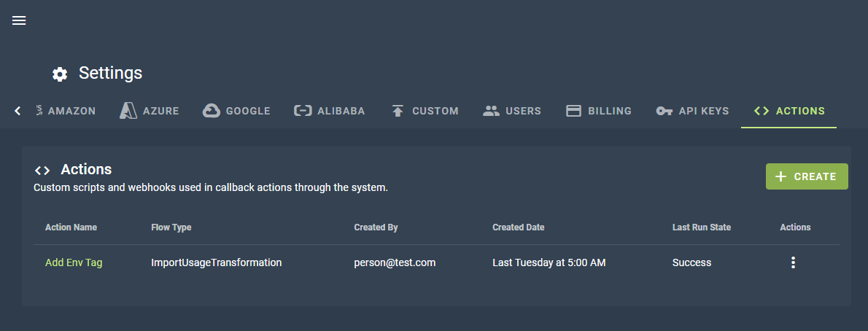Open the Add Env Tag action link
868x331 pixels.
coord(74,262)
